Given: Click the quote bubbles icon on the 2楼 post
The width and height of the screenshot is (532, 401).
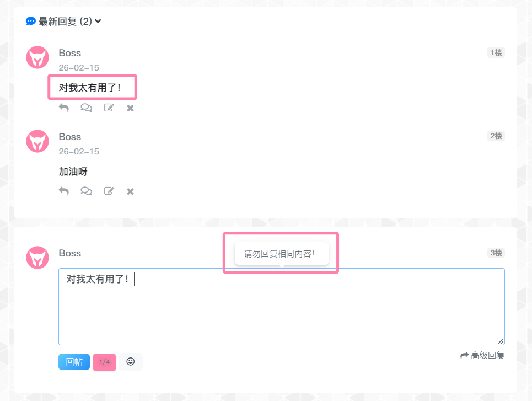Looking at the screenshot, I should (86, 191).
